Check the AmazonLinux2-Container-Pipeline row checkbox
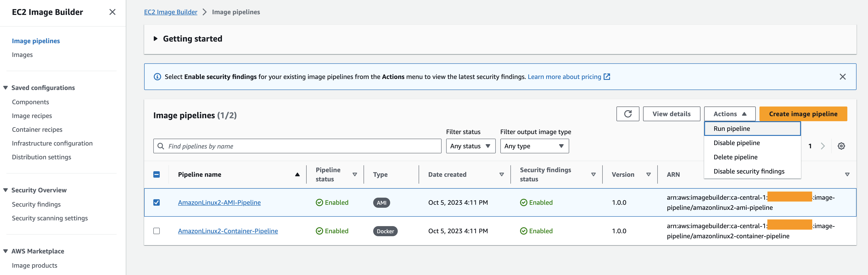The width and height of the screenshot is (868, 275). 157,231
